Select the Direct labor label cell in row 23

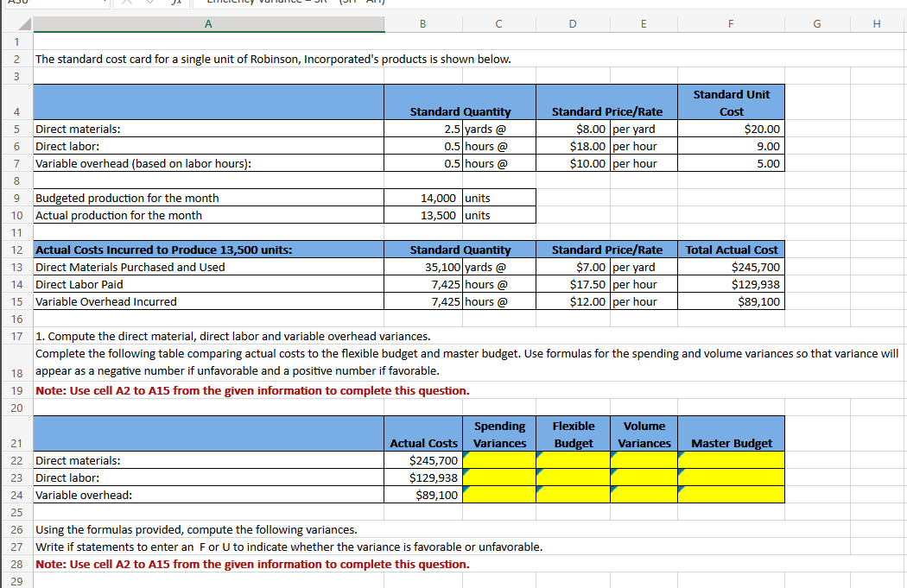click(x=207, y=477)
